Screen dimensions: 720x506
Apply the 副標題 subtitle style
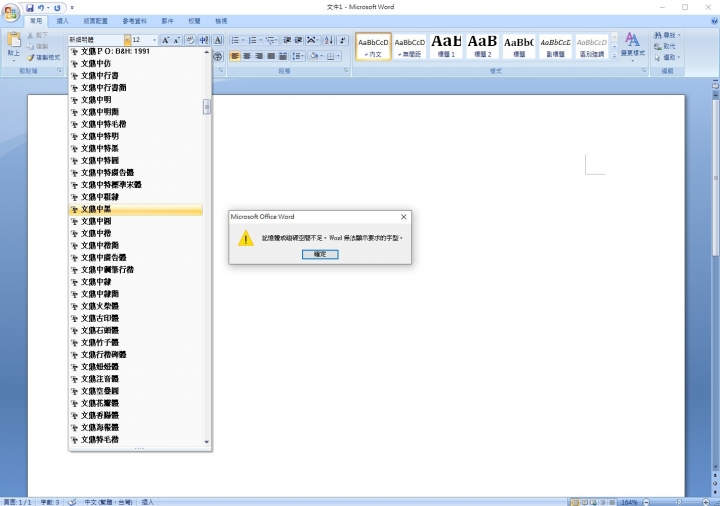click(x=555, y=46)
